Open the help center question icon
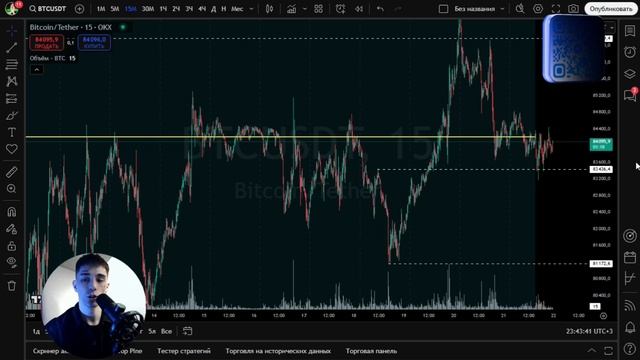Screen dimensions: 640x360 [629, 348]
